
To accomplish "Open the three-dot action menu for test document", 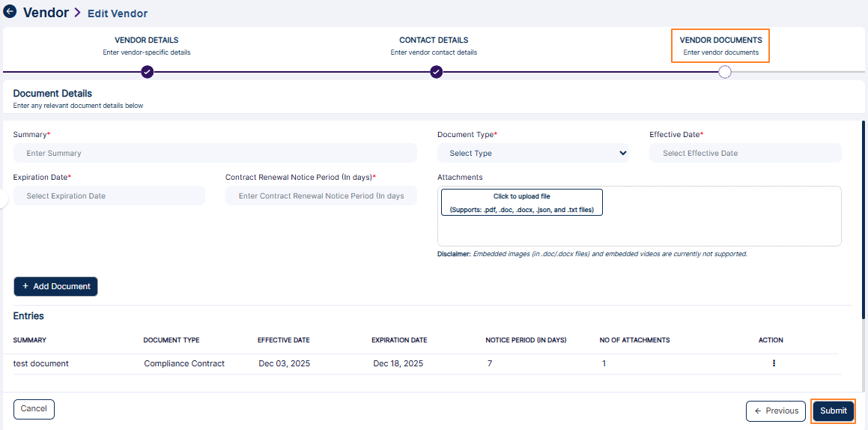I will [x=774, y=363].
